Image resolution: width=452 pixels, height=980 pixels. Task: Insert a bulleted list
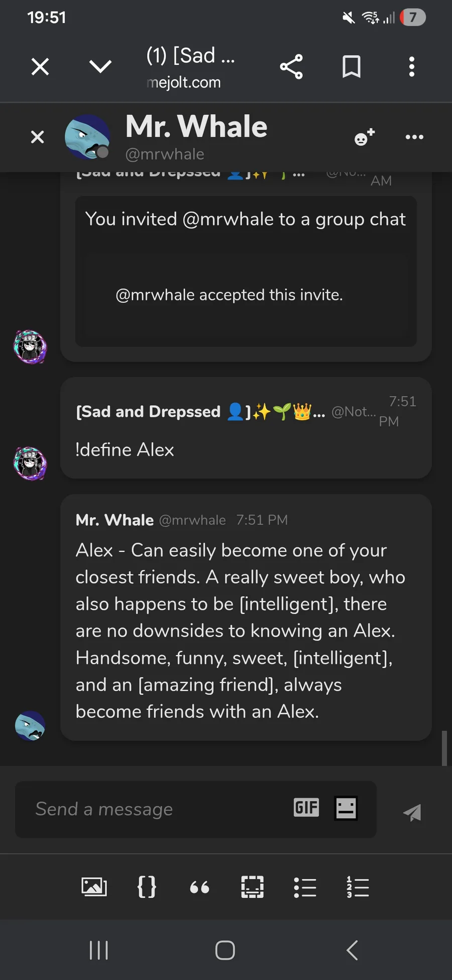pyautogui.click(x=305, y=887)
